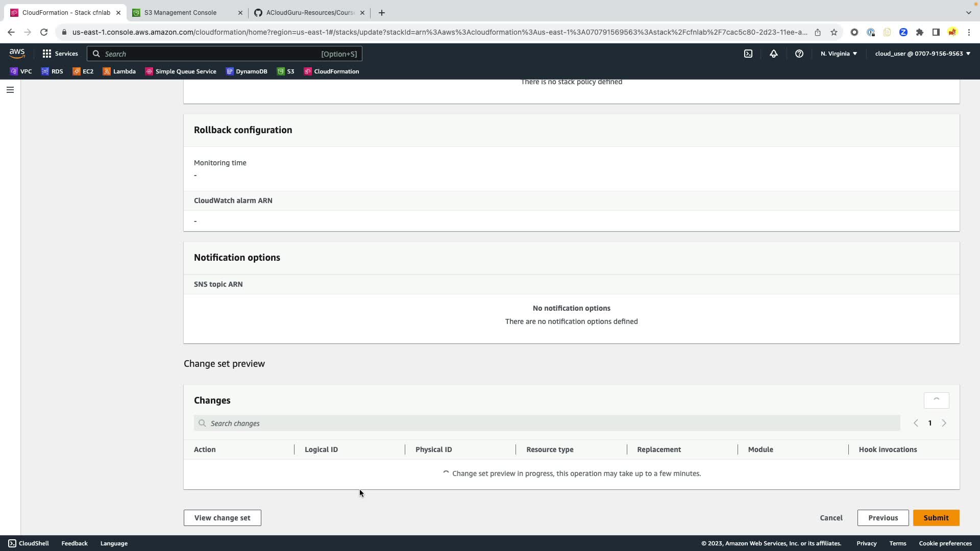Open the notifications bell icon

click(773, 54)
